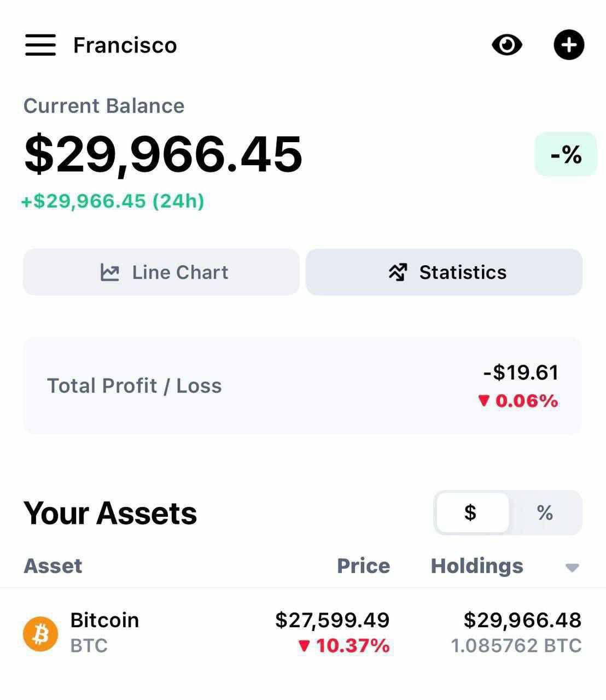The image size is (606, 700).
Task: Click the $29,966.45 current balance
Action: (163, 155)
